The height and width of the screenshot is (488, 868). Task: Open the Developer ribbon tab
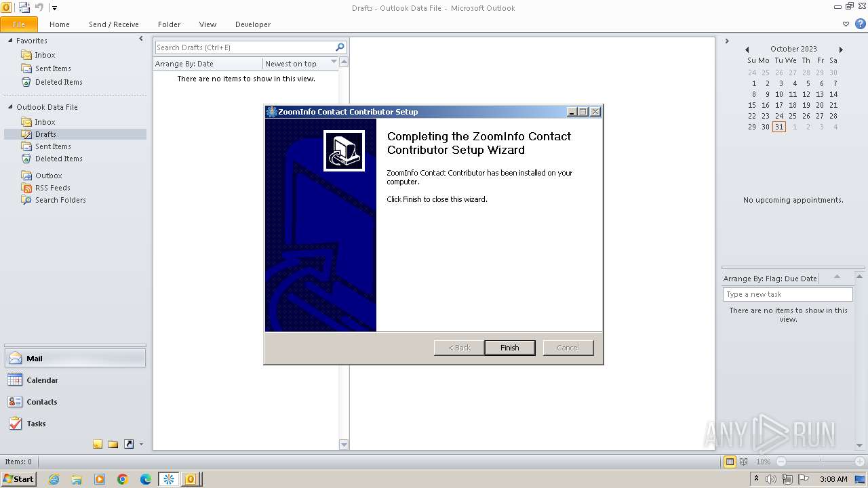point(253,24)
